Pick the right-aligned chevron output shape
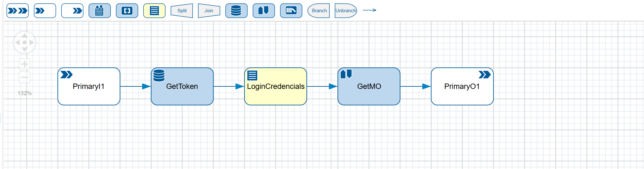Viewport: 644px width, 169px height. pyautogui.click(x=72, y=11)
